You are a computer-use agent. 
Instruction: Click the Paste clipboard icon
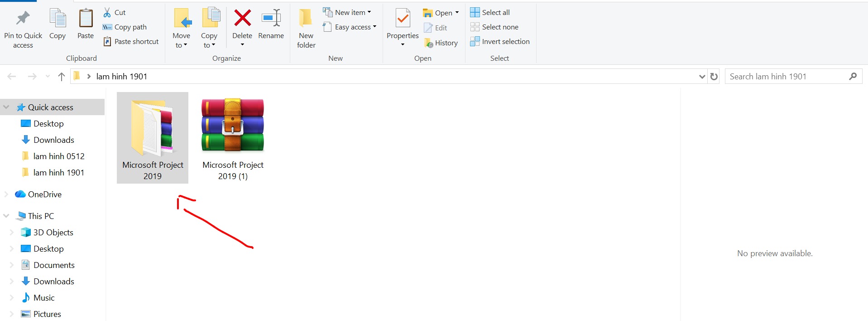(85, 19)
